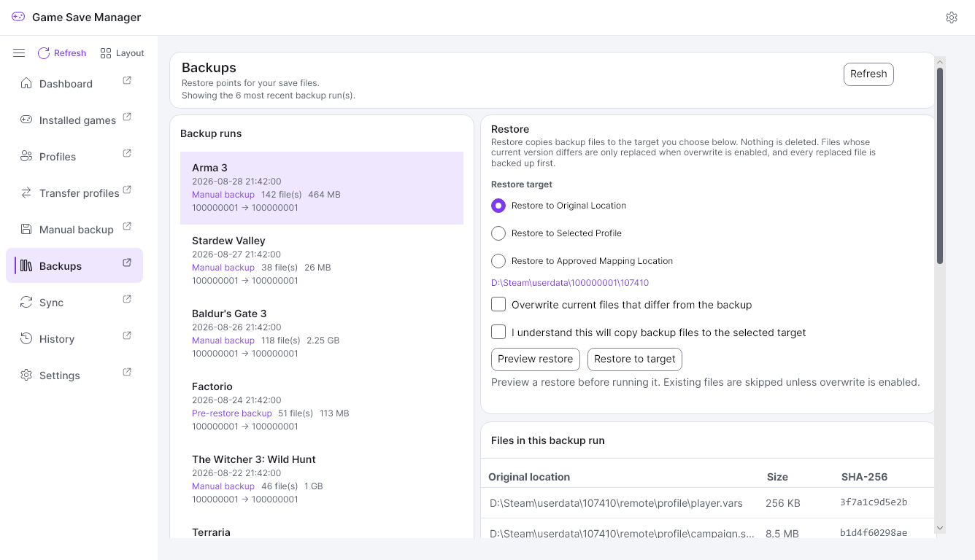
Task: Click the sidebar Settings gear icon
Action: pyautogui.click(x=26, y=375)
